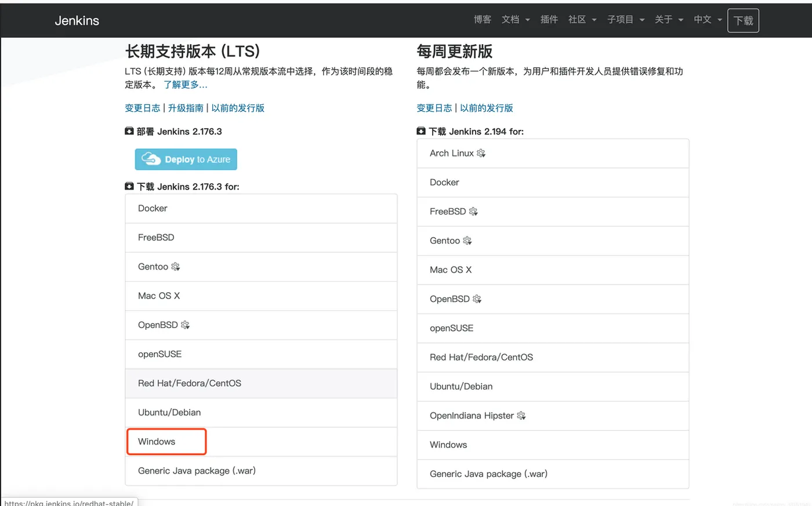
Task: Click the icon beside 部署 Jenkins 2.176.3
Action: click(x=129, y=132)
